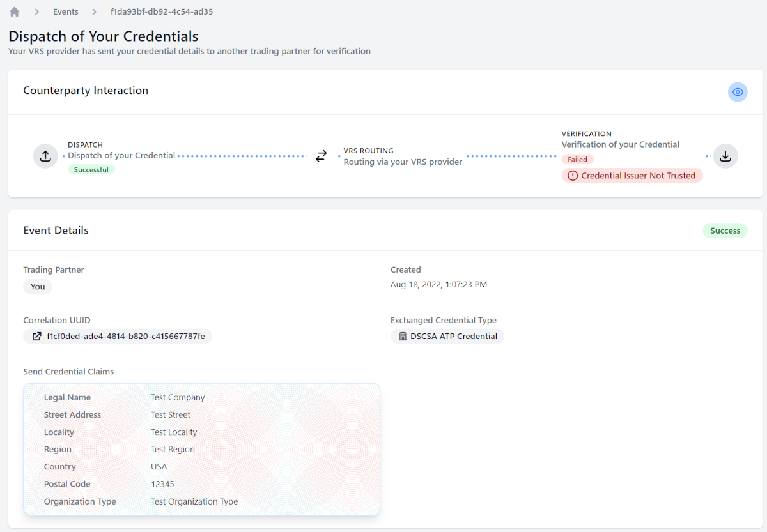Click the second breadcrumb chevron after Events

point(95,11)
